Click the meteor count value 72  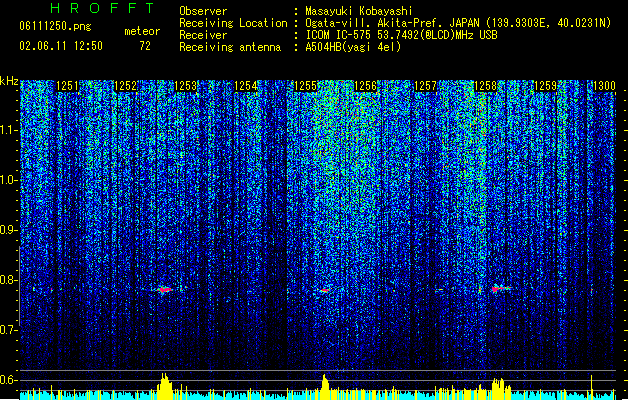pos(145,46)
